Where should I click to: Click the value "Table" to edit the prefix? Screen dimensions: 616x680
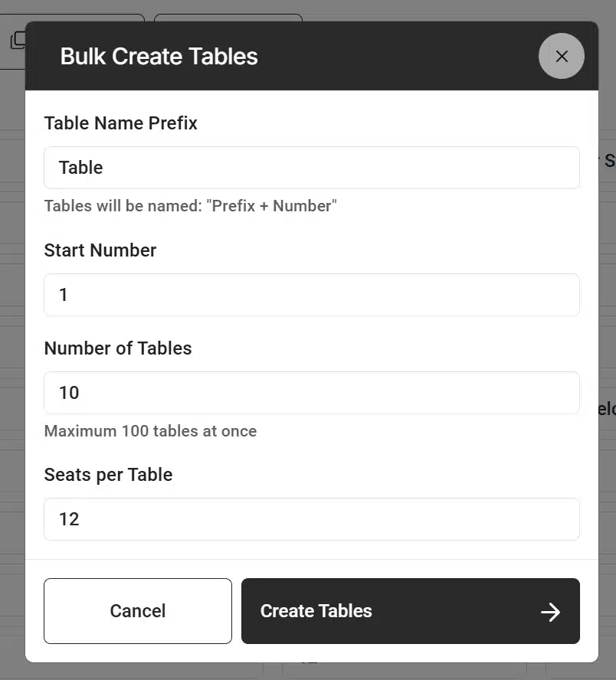(x=80, y=167)
